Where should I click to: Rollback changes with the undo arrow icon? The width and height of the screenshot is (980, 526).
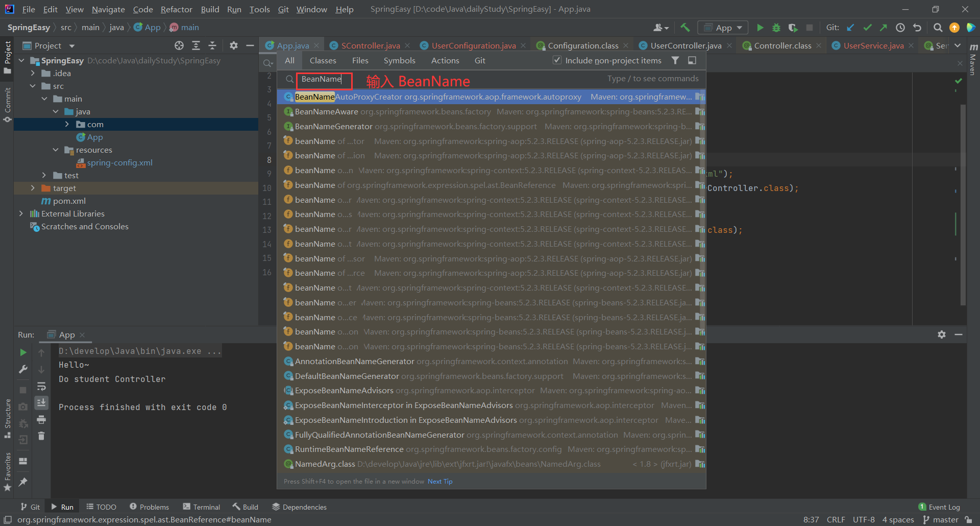917,28
